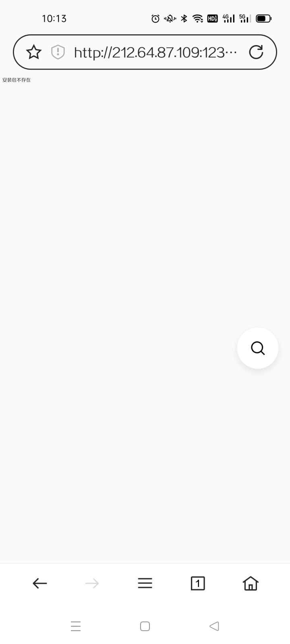290x644 pixels.
Task: Open the browser hamburger menu
Action: click(145, 583)
